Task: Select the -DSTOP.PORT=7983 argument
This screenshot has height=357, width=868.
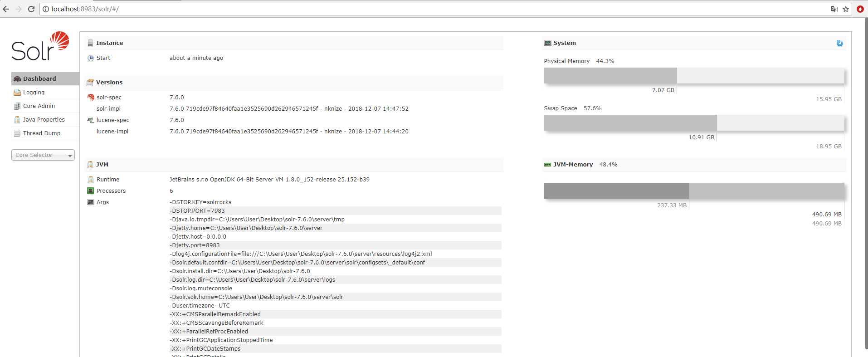Action: (x=197, y=211)
